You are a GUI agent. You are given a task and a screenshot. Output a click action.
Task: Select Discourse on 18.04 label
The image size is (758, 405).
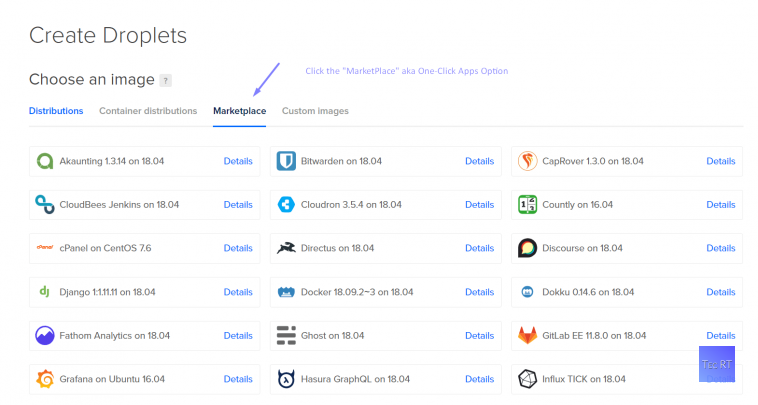(x=582, y=248)
